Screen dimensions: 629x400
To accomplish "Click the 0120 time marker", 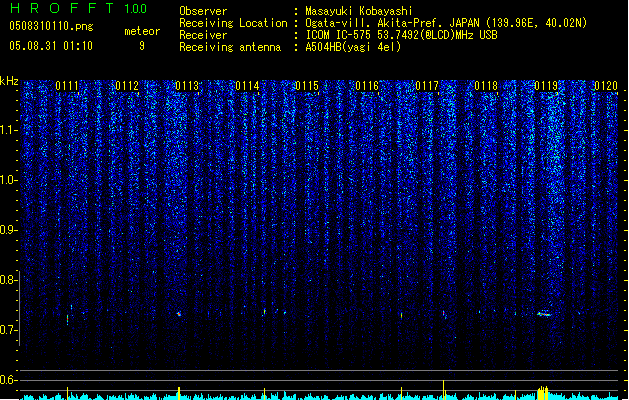I will 606,86.
